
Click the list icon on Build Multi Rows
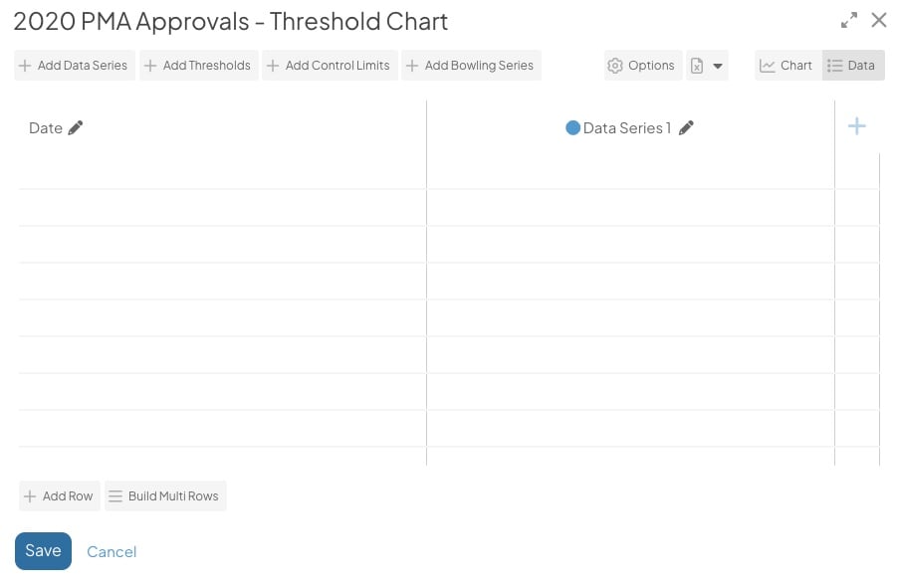[116, 495]
